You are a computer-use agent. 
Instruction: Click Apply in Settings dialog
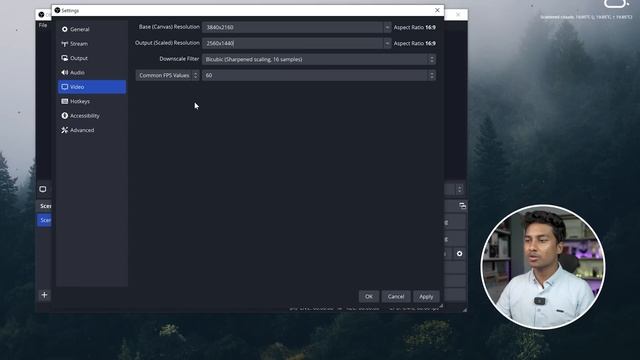pyautogui.click(x=426, y=297)
